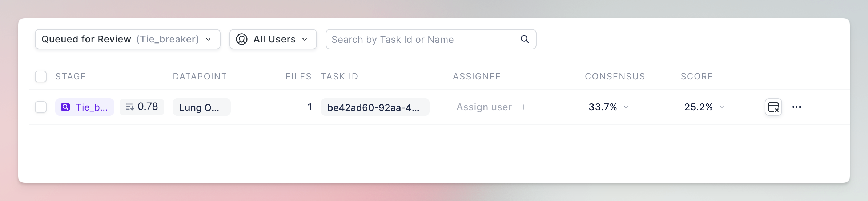Click the plus icon next to Assign user
Viewport: 868px width, 201px height.
(524, 107)
